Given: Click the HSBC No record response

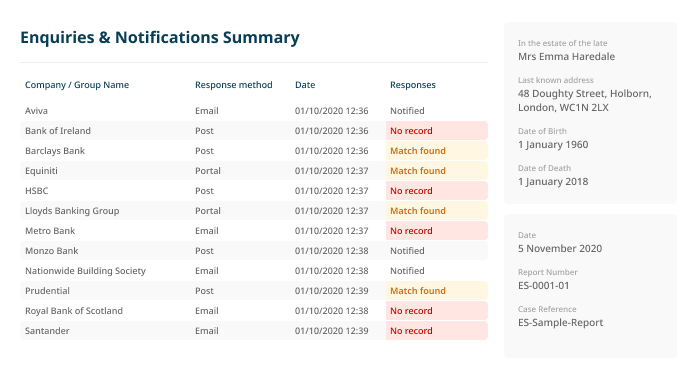Looking at the screenshot, I should (x=437, y=191).
